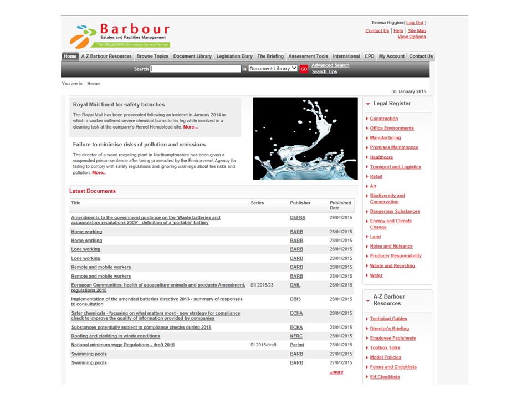This screenshot has height=399, width=532.
Task: Open the Contact Us navigation tab
Action: click(x=421, y=57)
